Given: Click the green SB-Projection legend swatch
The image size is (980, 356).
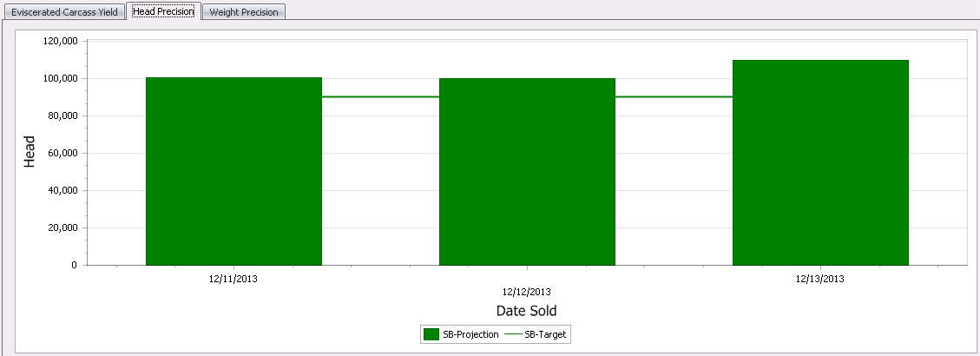Looking at the screenshot, I should (x=431, y=334).
